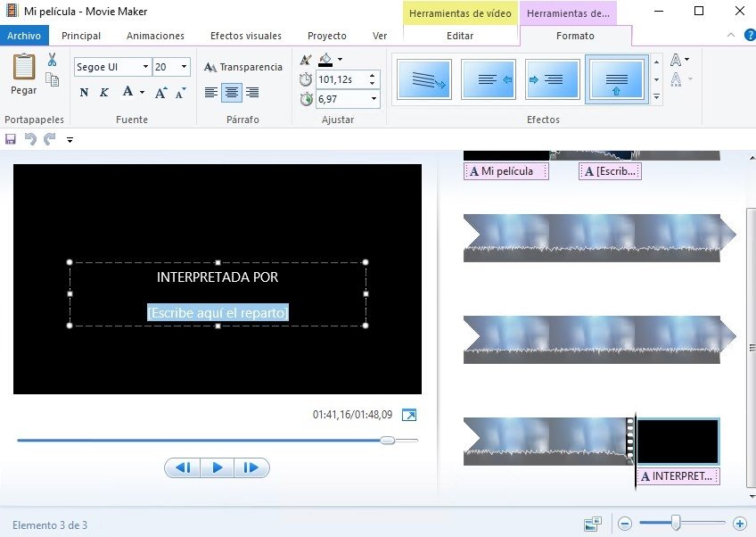The image size is (756, 537).
Task: Click the Pegar paste icon
Action: (23, 67)
